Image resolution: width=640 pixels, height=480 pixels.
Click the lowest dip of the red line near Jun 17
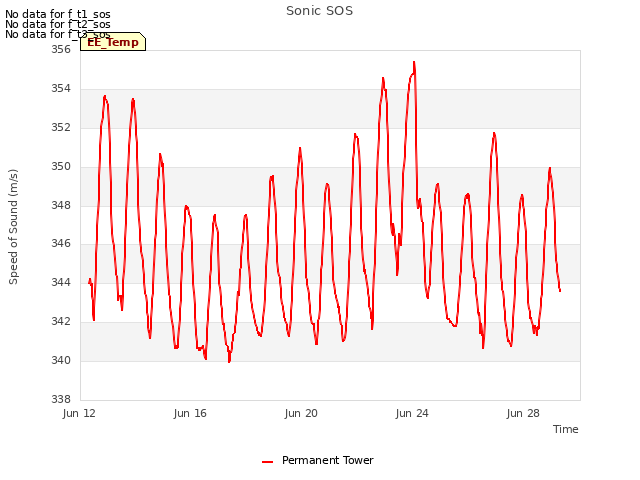coord(229,361)
